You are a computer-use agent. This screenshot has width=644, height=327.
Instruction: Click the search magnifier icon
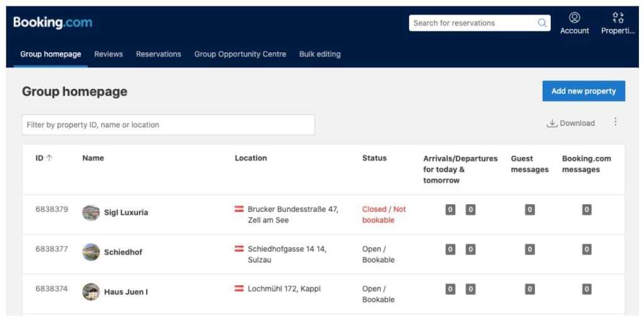coord(542,23)
